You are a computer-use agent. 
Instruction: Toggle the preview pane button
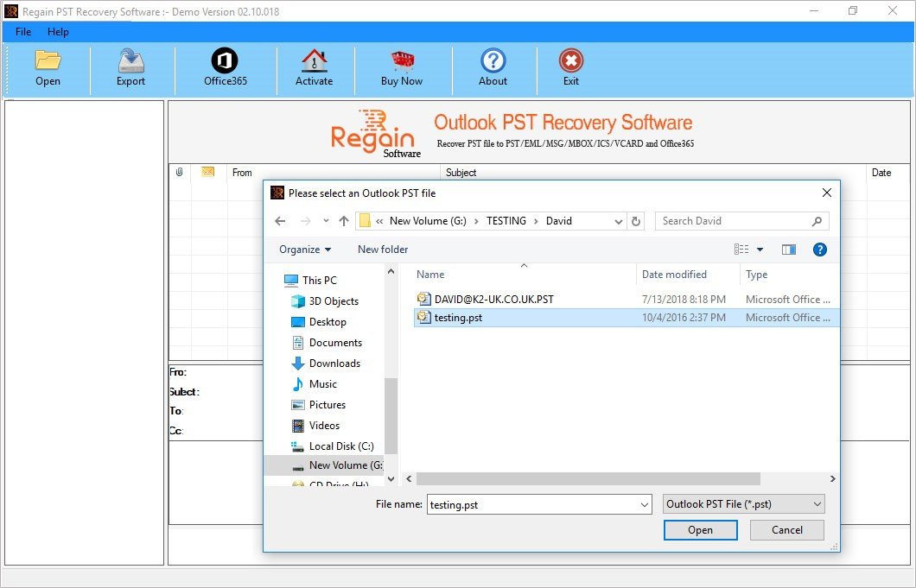pyautogui.click(x=789, y=250)
